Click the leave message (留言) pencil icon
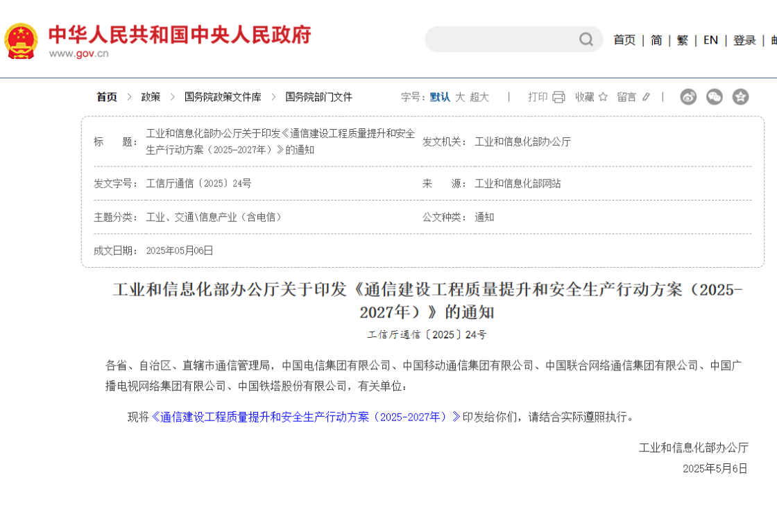This screenshot has height=532, width=777. [646, 97]
